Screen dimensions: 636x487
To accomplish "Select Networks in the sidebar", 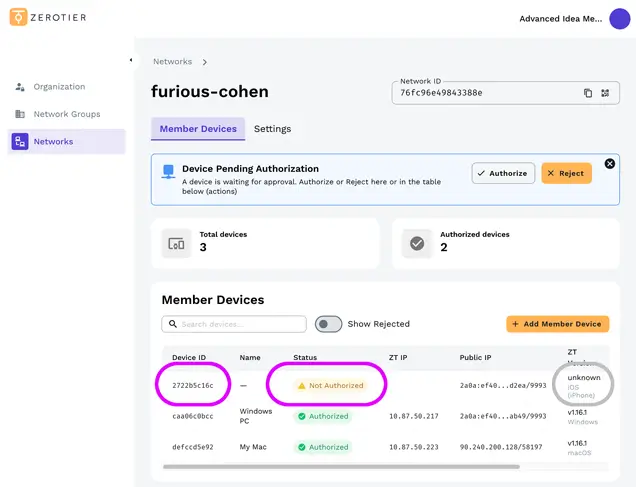I will (67, 142).
